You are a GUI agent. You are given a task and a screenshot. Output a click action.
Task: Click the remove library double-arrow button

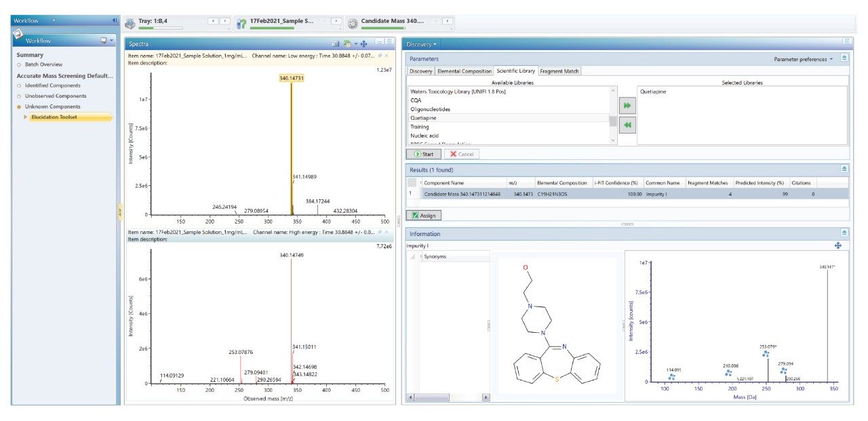pos(627,125)
